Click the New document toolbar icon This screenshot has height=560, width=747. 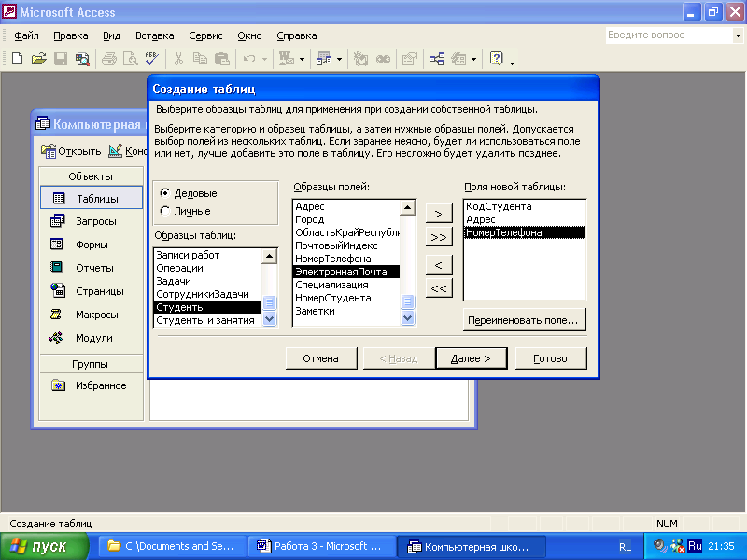click(17, 59)
